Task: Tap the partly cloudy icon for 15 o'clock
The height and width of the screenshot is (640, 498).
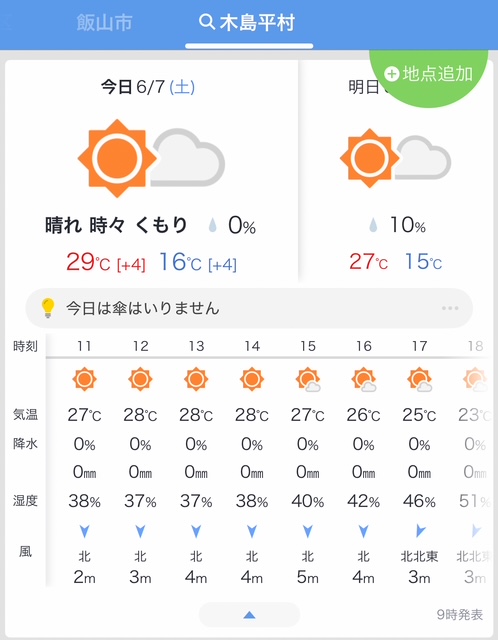Action: pos(308,380)
